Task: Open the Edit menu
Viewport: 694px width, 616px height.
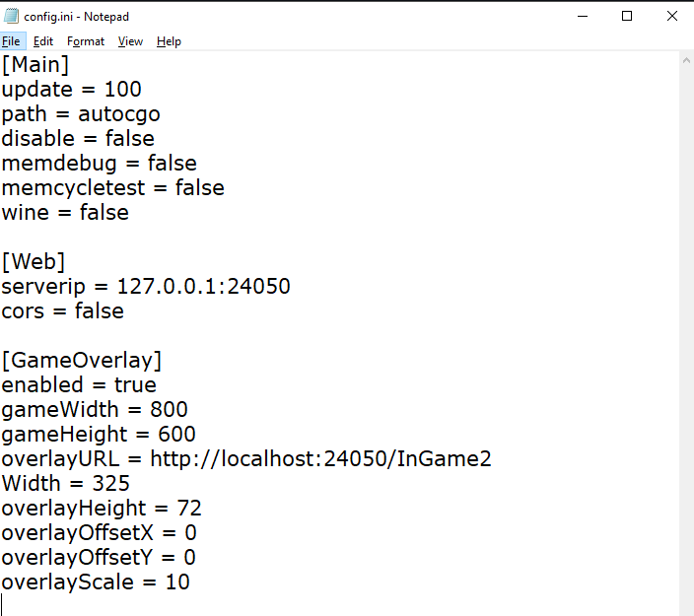Action: tap(43, 41)
